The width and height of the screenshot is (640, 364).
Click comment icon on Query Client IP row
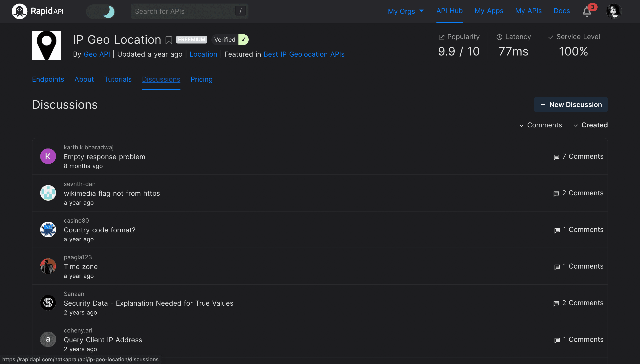pos(557,340)
